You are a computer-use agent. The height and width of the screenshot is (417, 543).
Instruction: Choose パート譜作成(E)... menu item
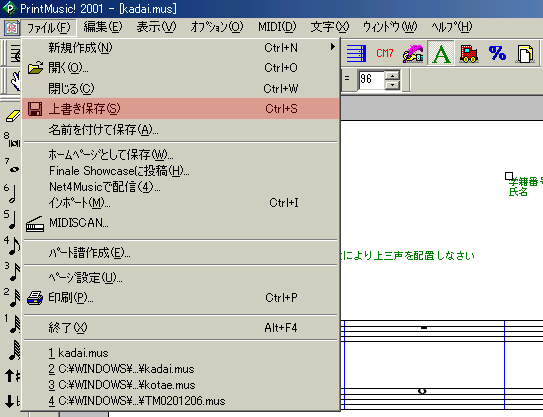coord(180,253)
